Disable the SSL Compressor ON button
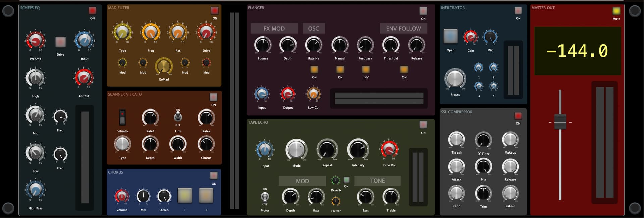Image resolution: width=644 pixels, height=218 pixels. point(518,116)
